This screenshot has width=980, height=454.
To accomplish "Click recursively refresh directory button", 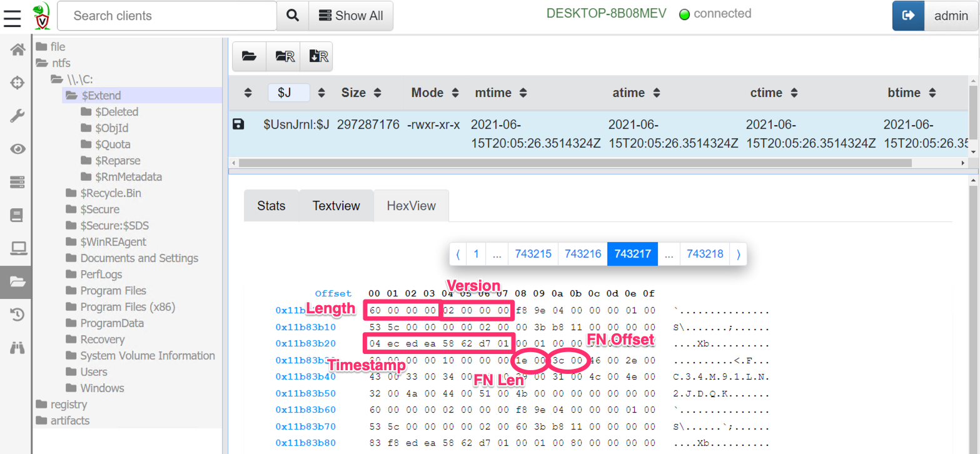I will point(283,57).
